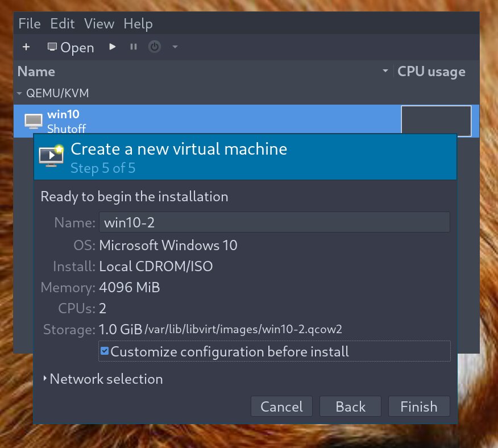
Task: Go Back to the previous step
Action: (x=350, y=406)
